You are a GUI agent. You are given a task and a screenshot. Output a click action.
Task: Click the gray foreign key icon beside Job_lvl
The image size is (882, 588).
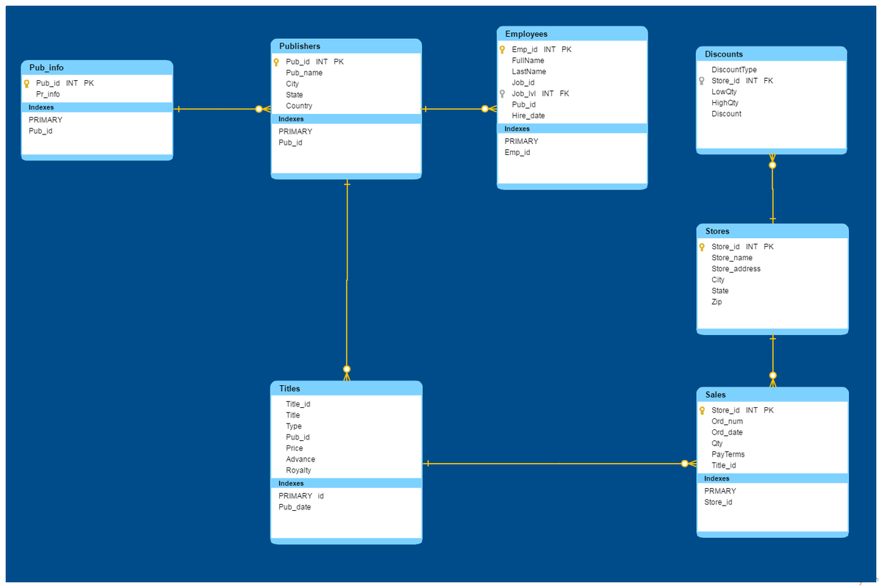[502, 94]
